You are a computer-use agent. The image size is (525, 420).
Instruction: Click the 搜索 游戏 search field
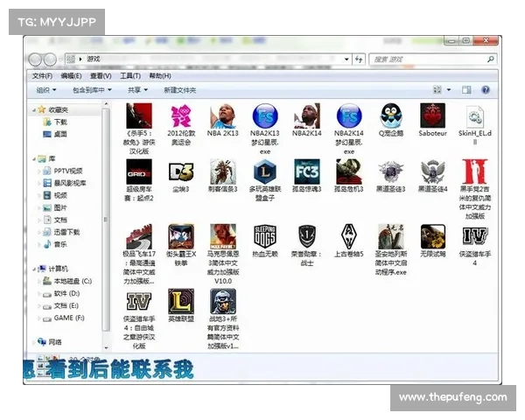coord(432,59)
